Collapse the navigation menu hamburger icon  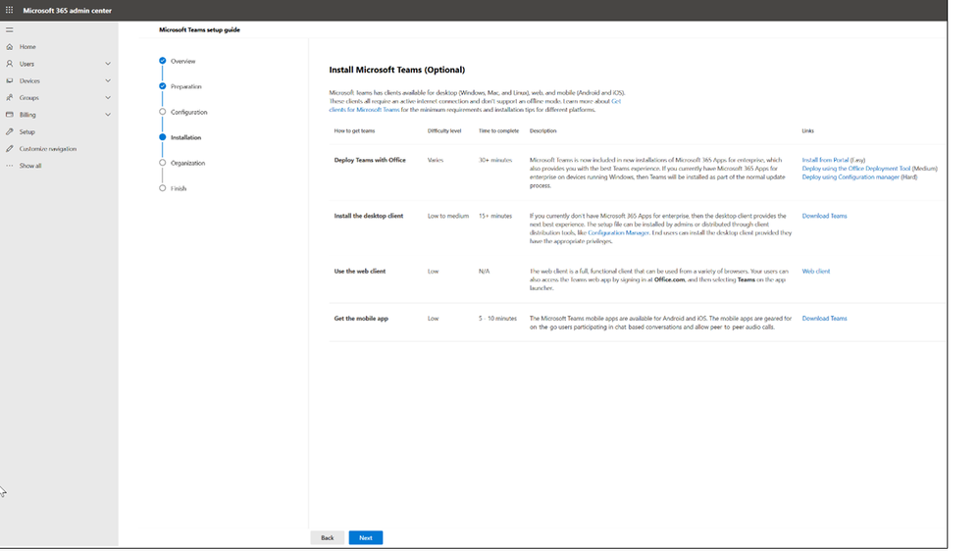tap(10, 29)
